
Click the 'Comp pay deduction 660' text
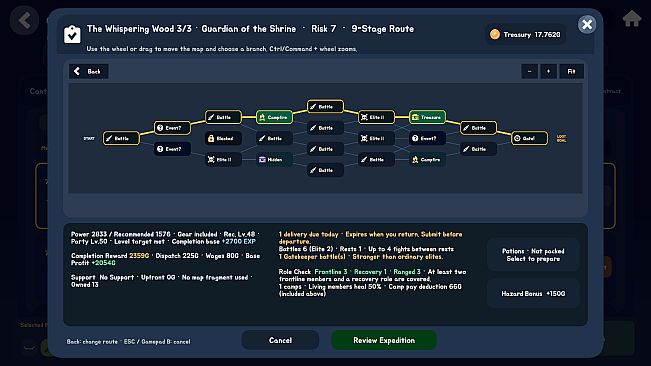tap(425, 287)
